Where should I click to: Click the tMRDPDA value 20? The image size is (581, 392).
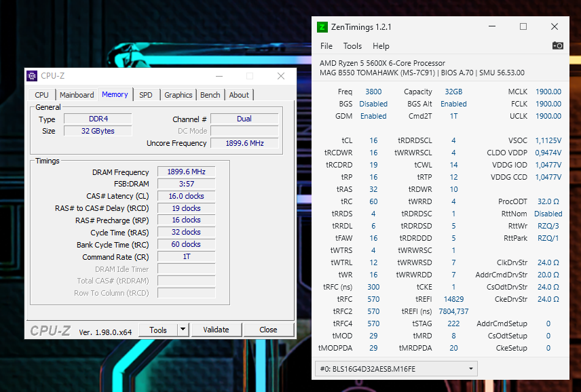tap(453, 349)
